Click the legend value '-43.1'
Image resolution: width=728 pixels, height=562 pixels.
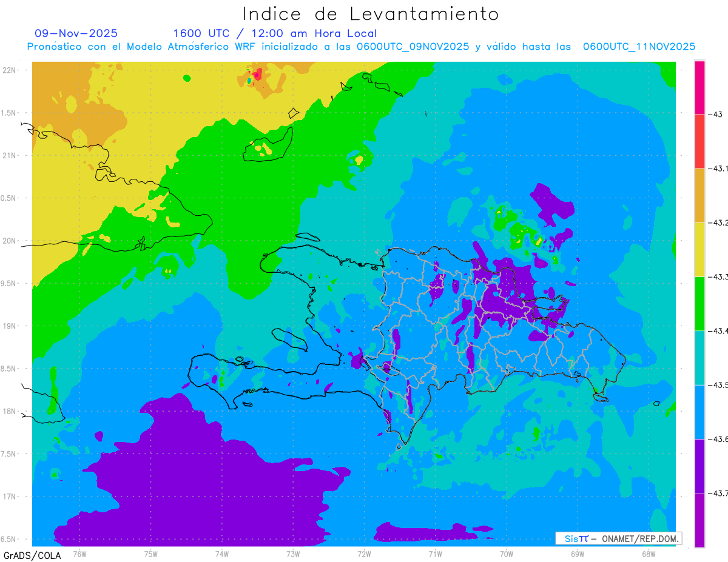coord(718,169)
